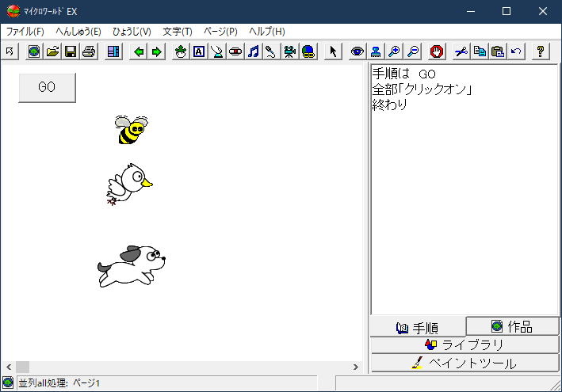Screen dimensions: 562x392
Task: Click the GO button on the page
Action: coord(47,88)
